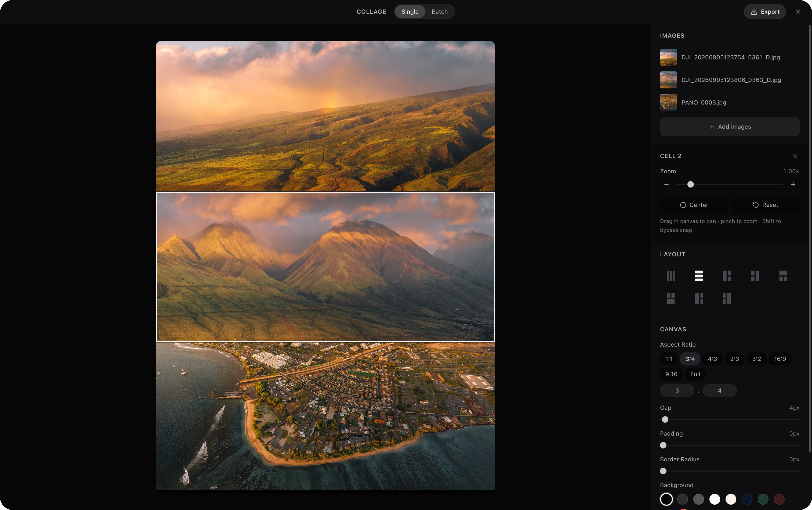Screen dimensions: 812x510
Task: Set aspect ratio to 3:4
Action: click(690, 359)
